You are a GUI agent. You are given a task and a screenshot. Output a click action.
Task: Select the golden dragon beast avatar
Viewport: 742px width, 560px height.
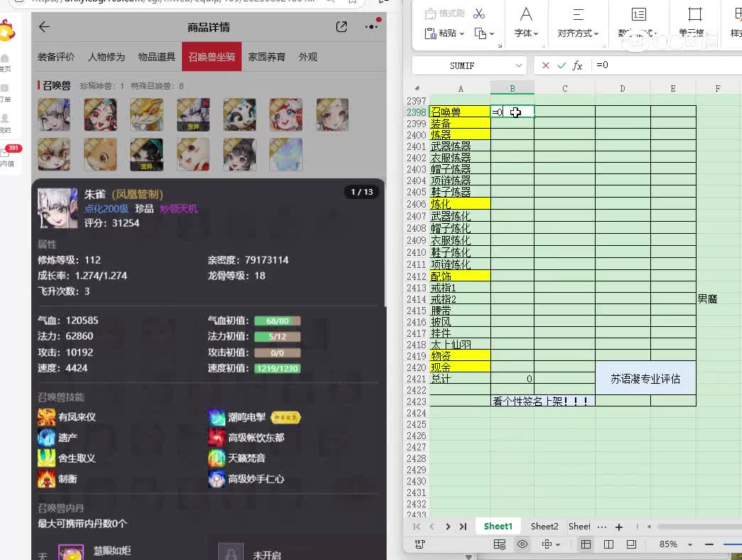[x=146, y=114]
